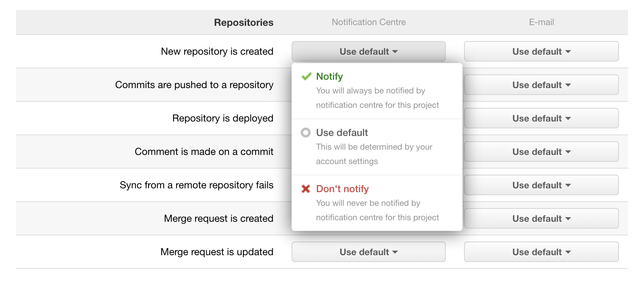Open Notification Centre dropdown for New repository
Image resolution: width=644 pixels, height=281 pixels.
[x=368, y=52]
